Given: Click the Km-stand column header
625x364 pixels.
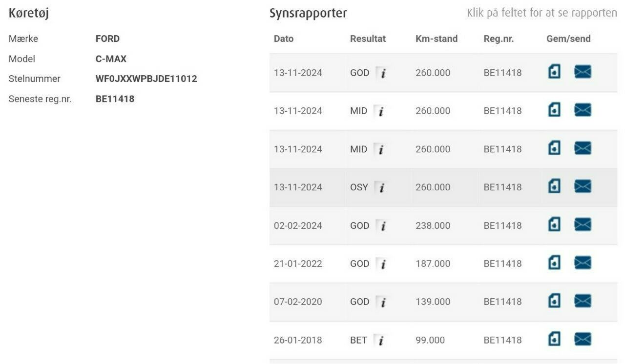Looking at the screenshot, I should click(x=437, y=39).
